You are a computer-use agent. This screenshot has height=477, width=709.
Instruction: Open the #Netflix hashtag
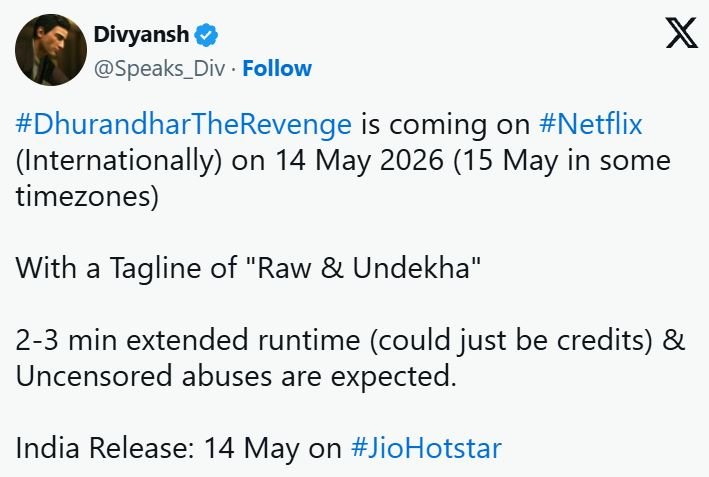tap(591, 124)
